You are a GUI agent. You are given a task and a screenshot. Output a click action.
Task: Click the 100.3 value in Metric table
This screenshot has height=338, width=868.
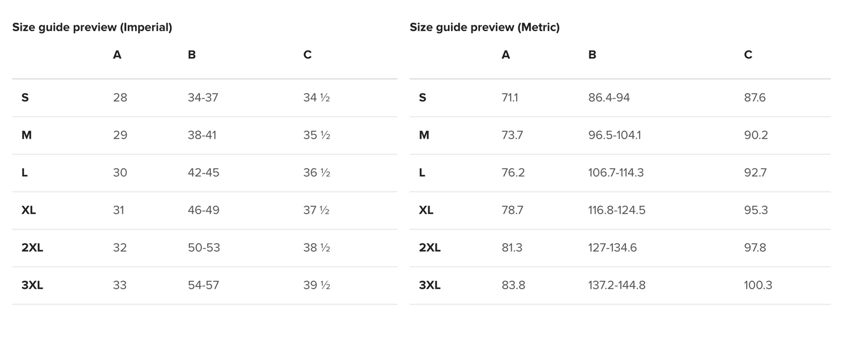tap(757, 285)
